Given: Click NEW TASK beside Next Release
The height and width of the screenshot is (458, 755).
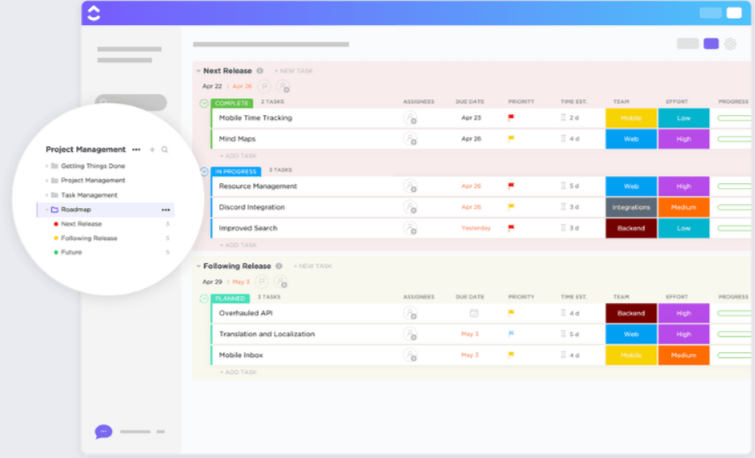Looking at the screenshot, I should tap(293, 71).
